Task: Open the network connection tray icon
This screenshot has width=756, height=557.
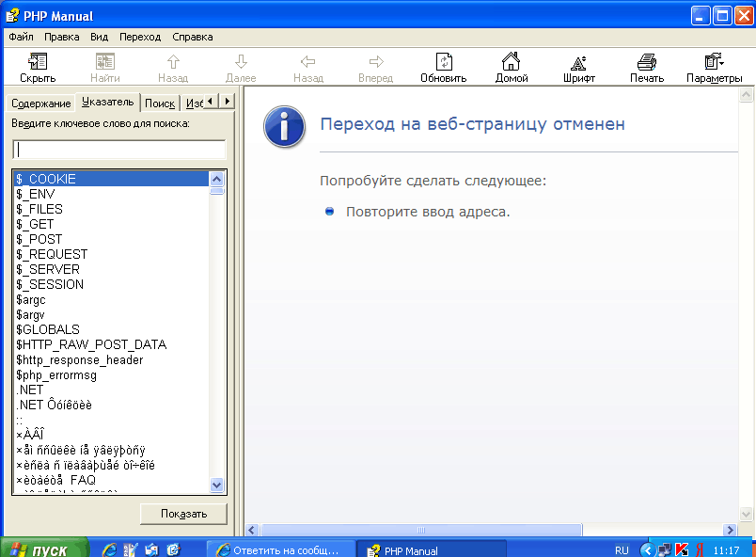Action: 665,549
